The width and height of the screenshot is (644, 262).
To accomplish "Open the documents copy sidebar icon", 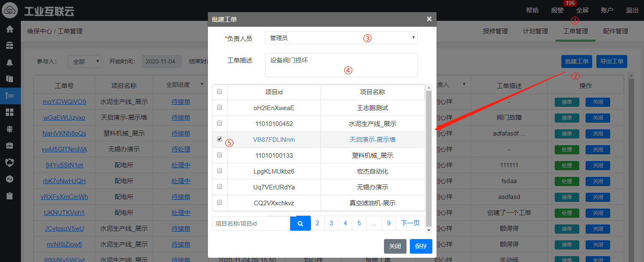I will [x=10, y=78].
